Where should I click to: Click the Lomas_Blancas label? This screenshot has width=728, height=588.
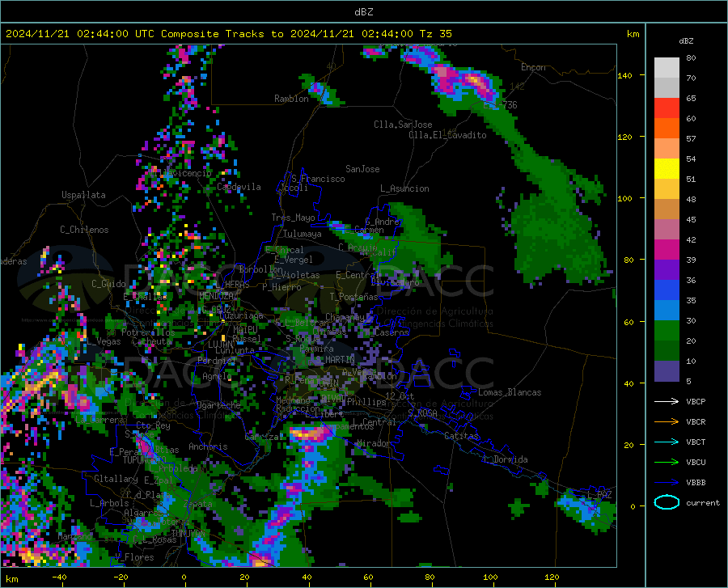(x=510, y=392)
